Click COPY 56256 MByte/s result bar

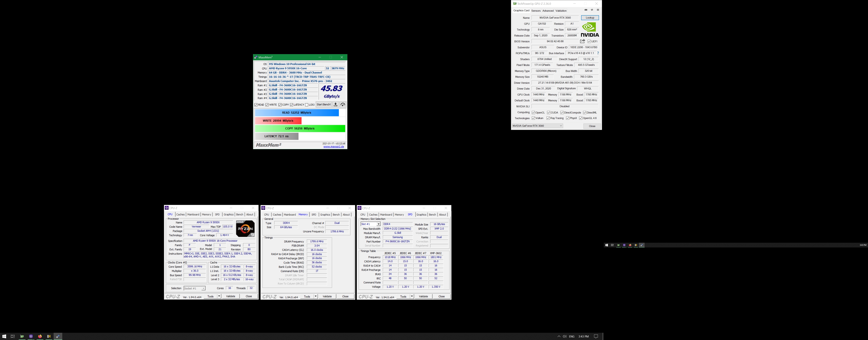click(300, 128)
